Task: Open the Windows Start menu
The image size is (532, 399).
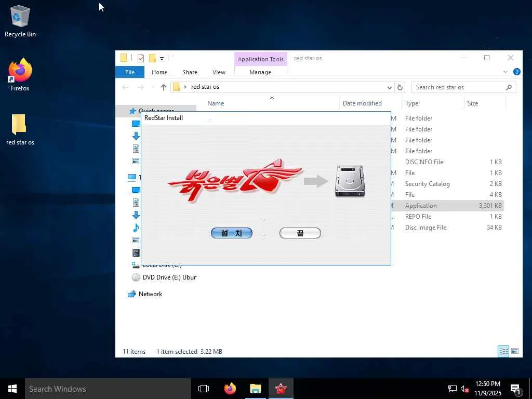Action: 12,389
